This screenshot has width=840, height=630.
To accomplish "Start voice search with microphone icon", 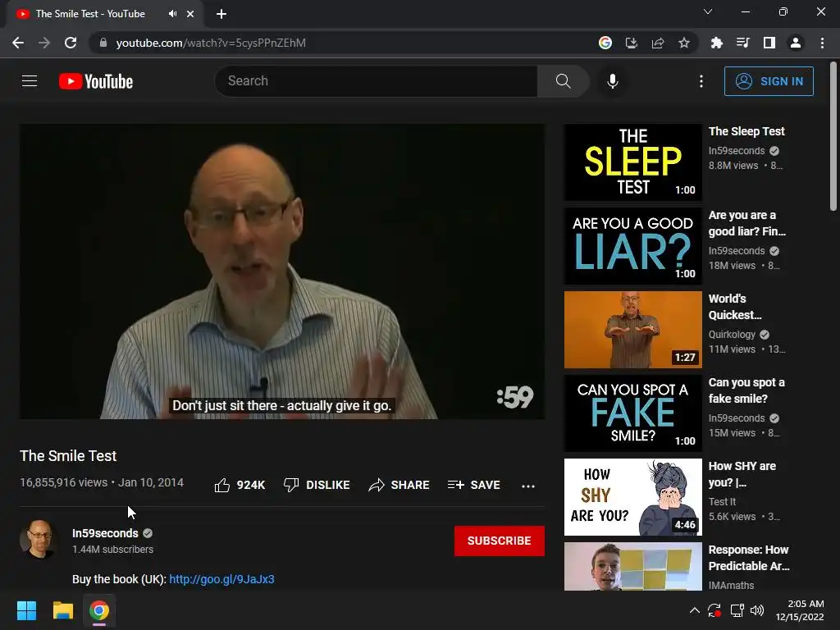I will click(x=612, y=81).
